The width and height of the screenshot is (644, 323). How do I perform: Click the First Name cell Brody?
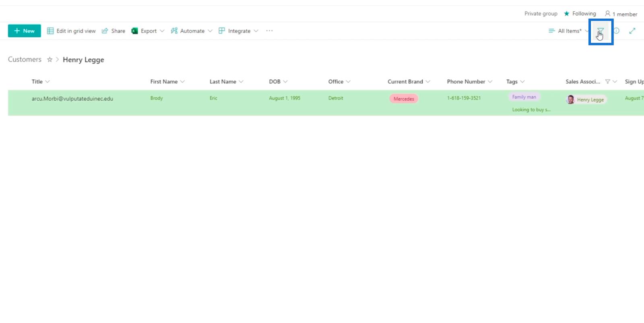pos(157,98)
